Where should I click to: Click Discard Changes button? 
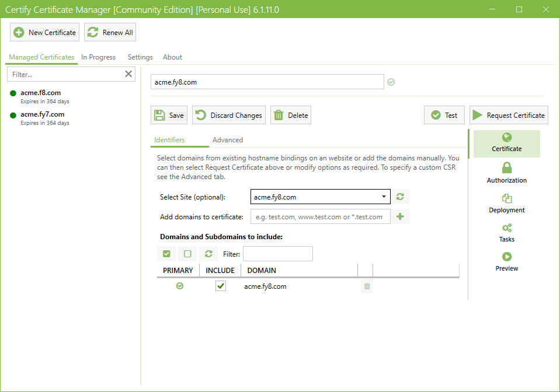(229, 116)
